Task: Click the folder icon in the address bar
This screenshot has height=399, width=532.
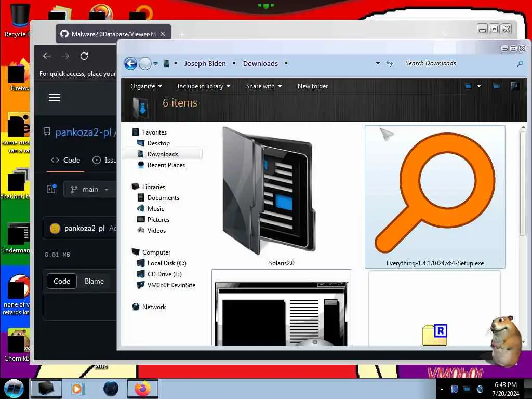Action: (166, 63)
